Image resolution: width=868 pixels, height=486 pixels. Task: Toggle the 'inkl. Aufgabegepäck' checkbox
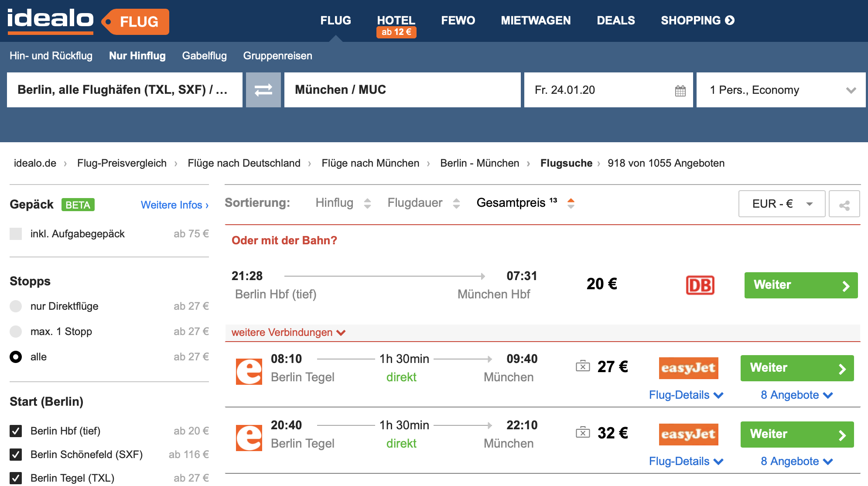coord(16,234)
